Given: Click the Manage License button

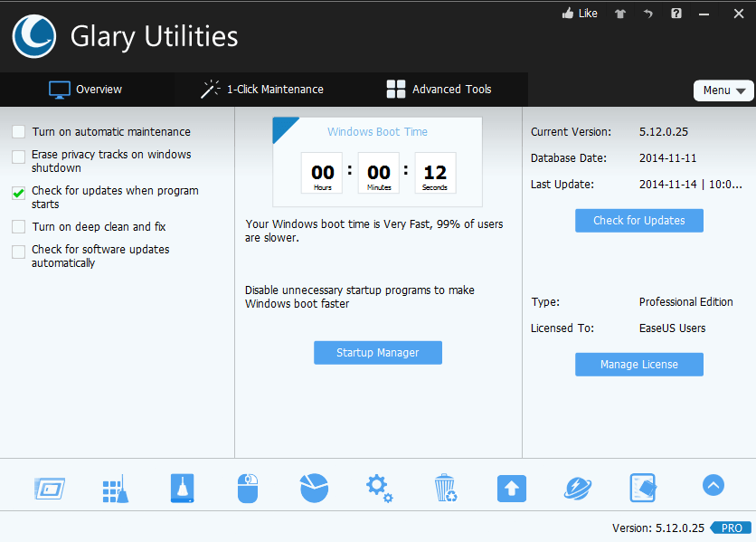Looking at the screenshot, I should click(638, 365).
